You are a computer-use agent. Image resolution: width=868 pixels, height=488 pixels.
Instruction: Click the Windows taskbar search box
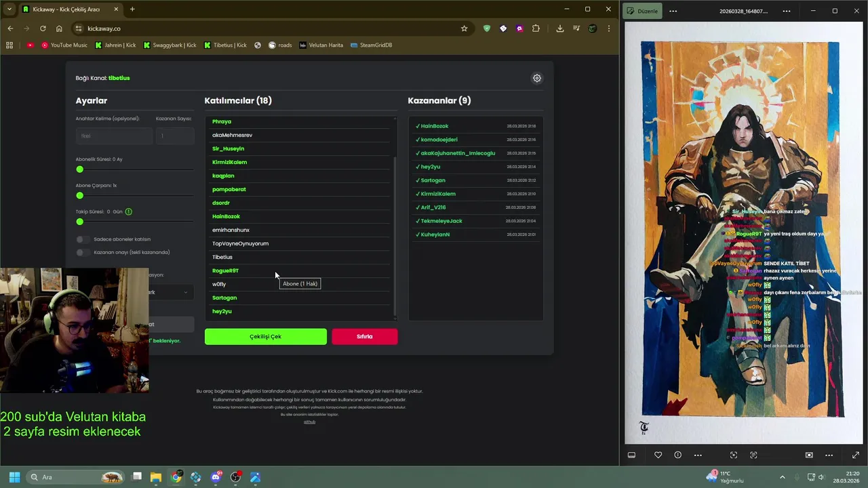pos(76,477)
